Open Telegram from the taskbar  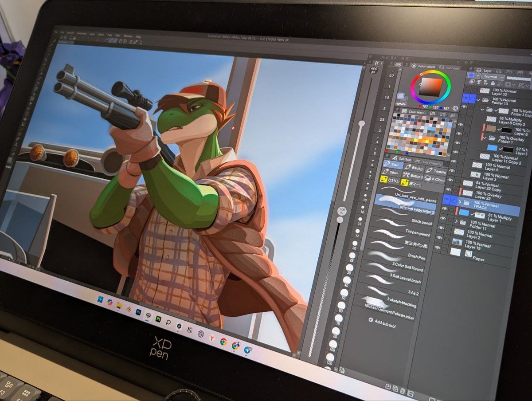click(247, 350)
